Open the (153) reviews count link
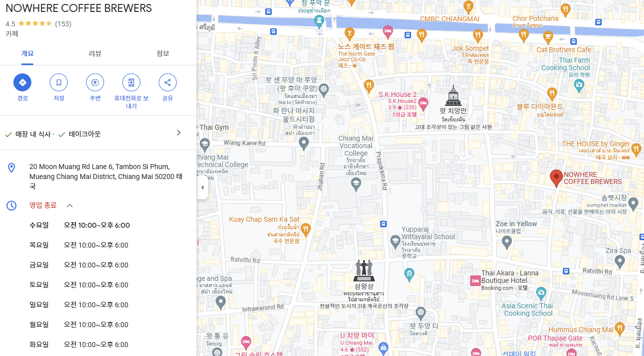The width and height of the screenshot is (644, 356). click(x=63, y=23)
